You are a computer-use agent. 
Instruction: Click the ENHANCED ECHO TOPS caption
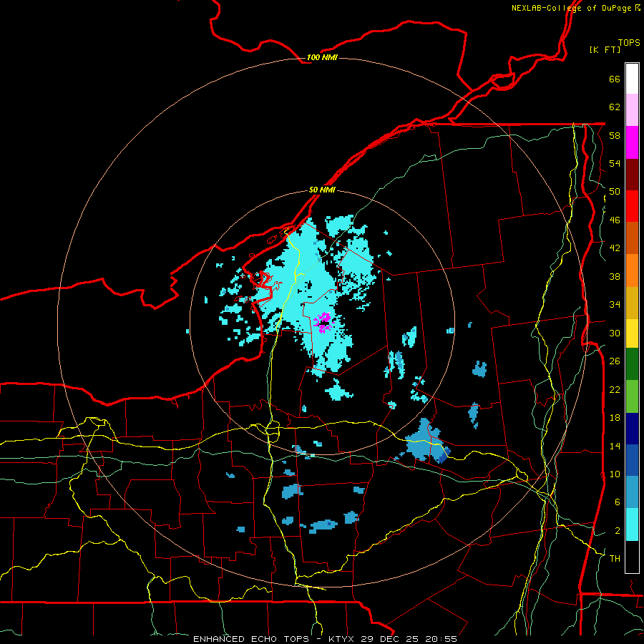[251, 639]
